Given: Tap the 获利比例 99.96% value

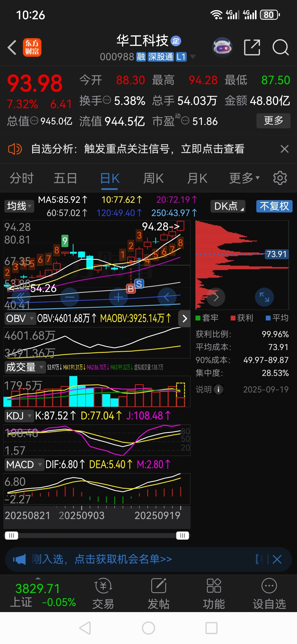Looking at the screenshot, I should pyautogui.click(x=275, y=334).
